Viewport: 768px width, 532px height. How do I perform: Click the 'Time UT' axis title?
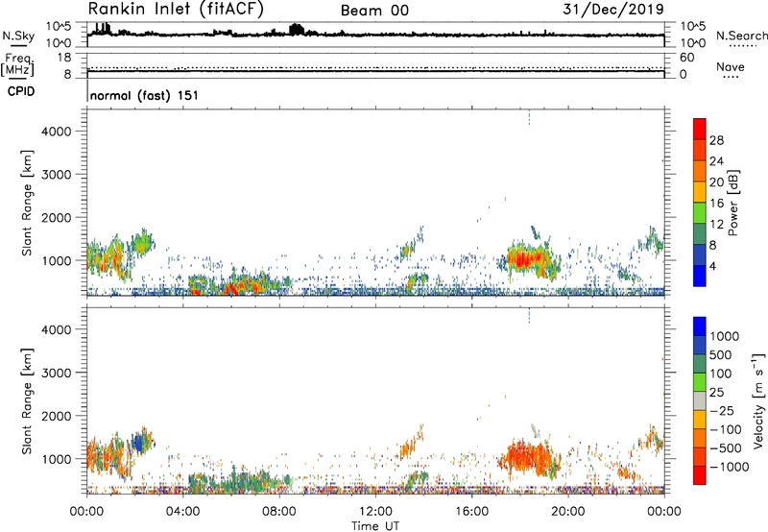pos(375,526)
